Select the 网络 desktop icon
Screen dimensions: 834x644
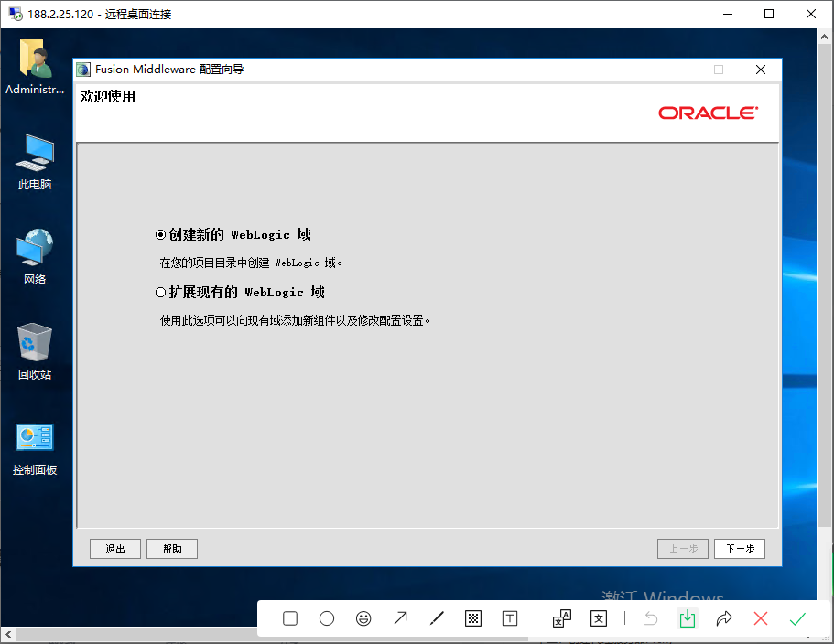35,257
